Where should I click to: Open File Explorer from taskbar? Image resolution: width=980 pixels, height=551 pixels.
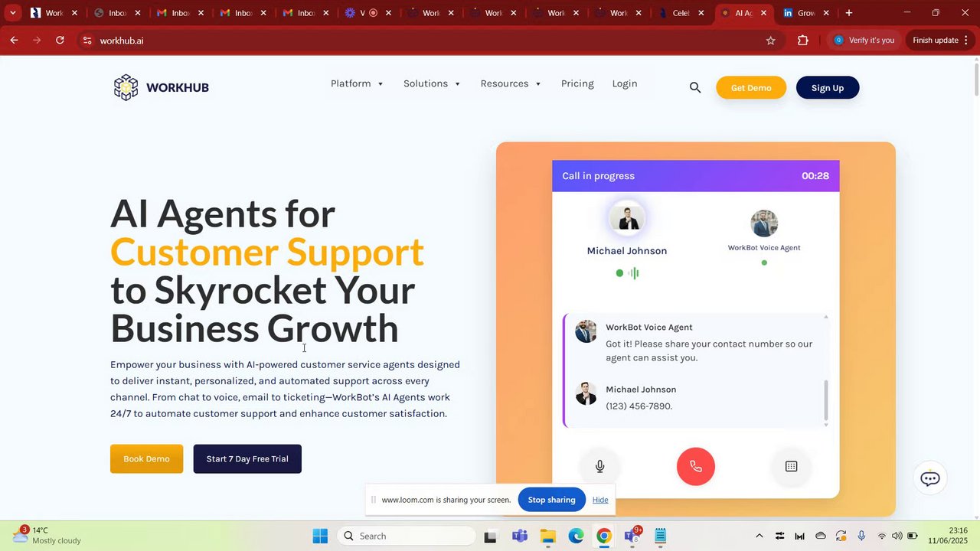pyautogui.click(x=547, y=536)
